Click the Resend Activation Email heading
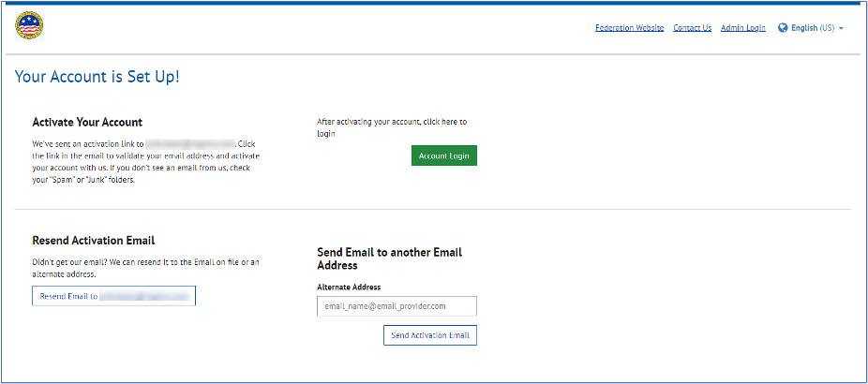Viewport: 868px width, 384px height. pos(93,241)
